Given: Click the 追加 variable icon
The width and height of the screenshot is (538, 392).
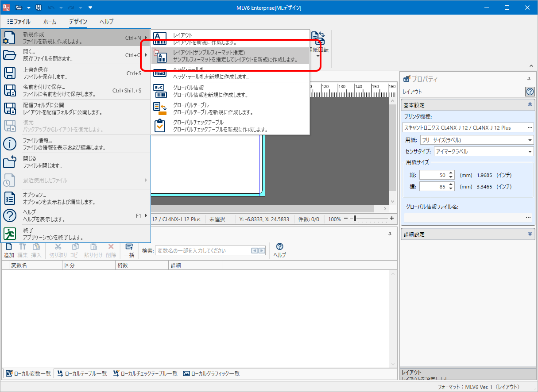Looking at the screenshot, I should (9, 247).
